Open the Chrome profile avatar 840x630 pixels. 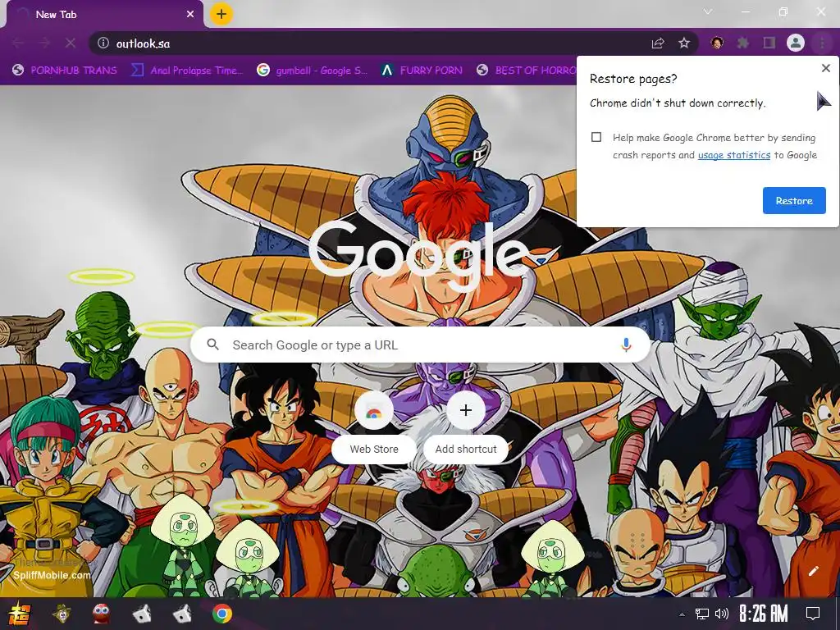796,43
